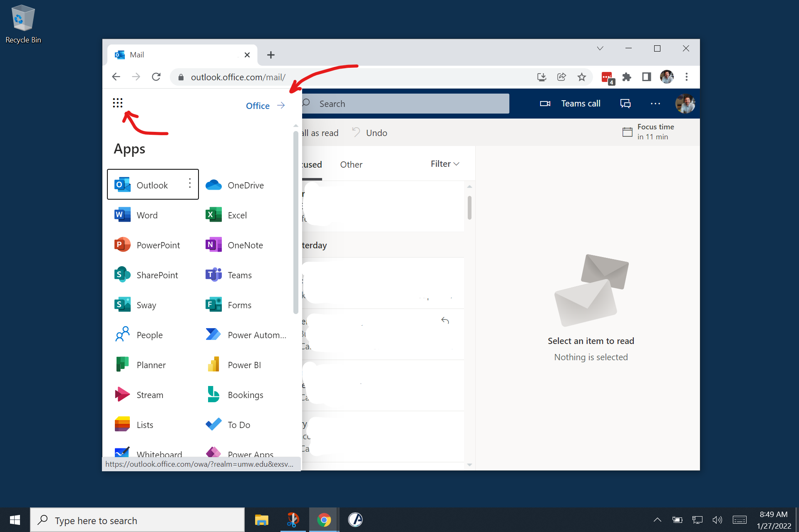Open Lists from the Apps panel
Image resolution: width=799 pixels, height=532 pixels.
click(x=134, y=425)
